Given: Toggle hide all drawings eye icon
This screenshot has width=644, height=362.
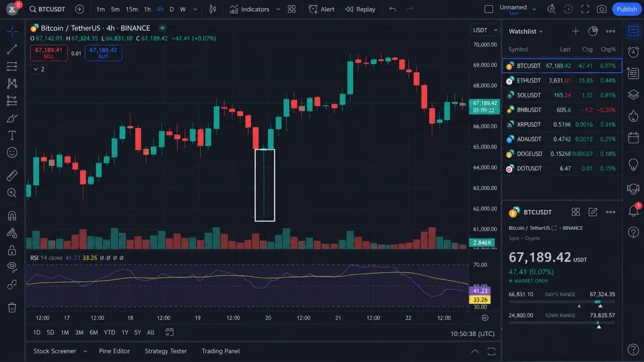Looking at the screenshot, I should click(x=12, y=267).
